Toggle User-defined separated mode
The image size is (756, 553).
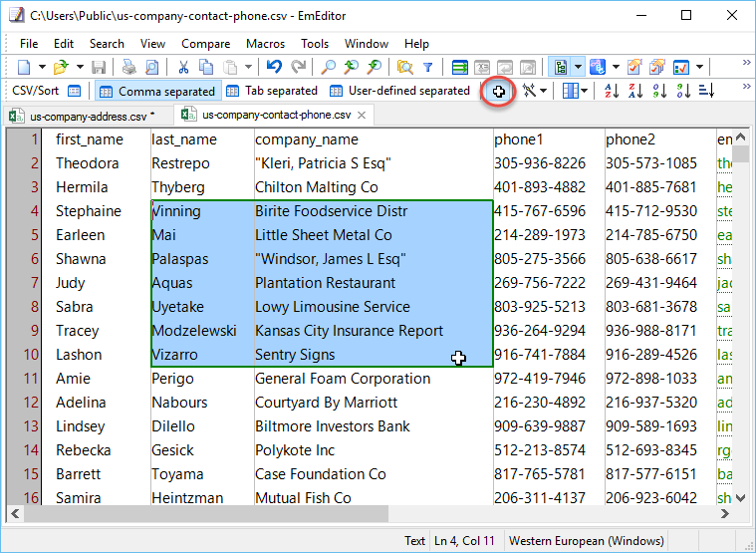[400, 91]
